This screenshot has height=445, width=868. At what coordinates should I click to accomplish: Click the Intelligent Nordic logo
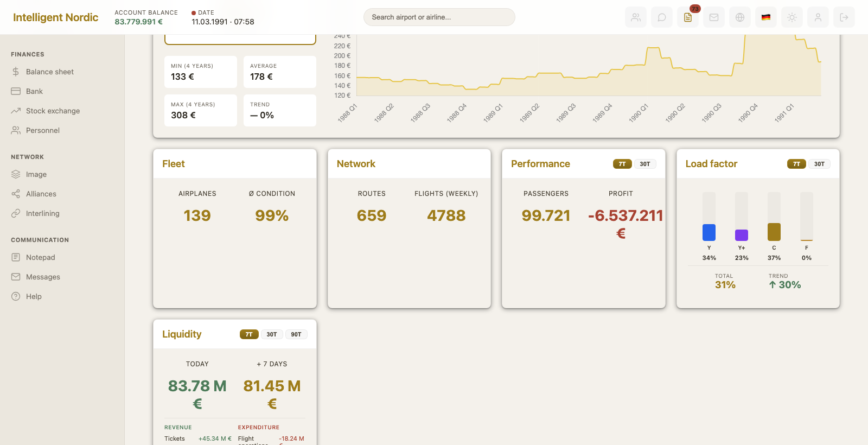click(x=55, y=17)
